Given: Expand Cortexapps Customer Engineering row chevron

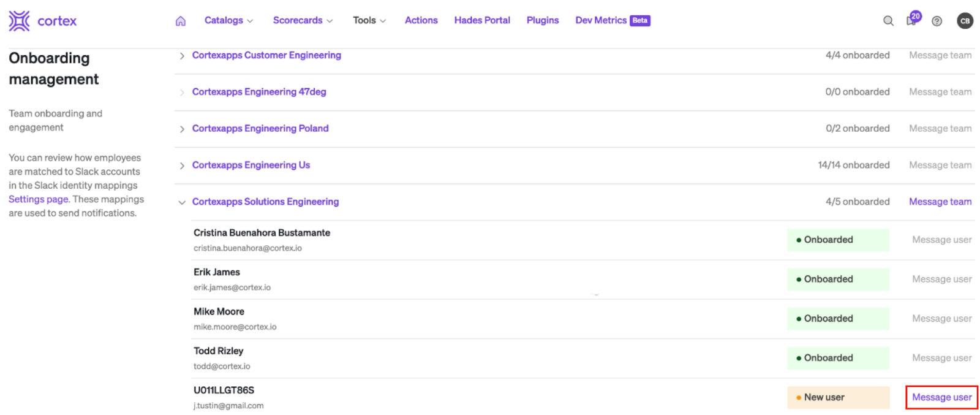Looking at the screenshot, I should [x=182, y=56].
